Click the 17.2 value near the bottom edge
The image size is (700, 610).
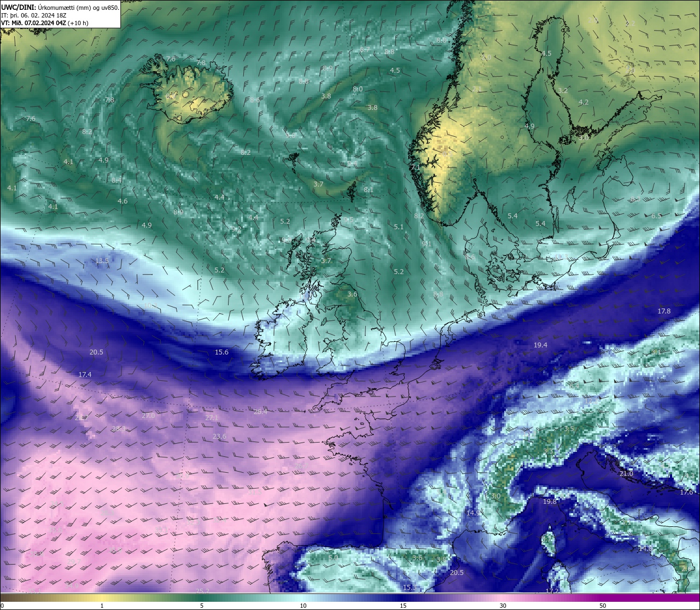click(552, 591)
